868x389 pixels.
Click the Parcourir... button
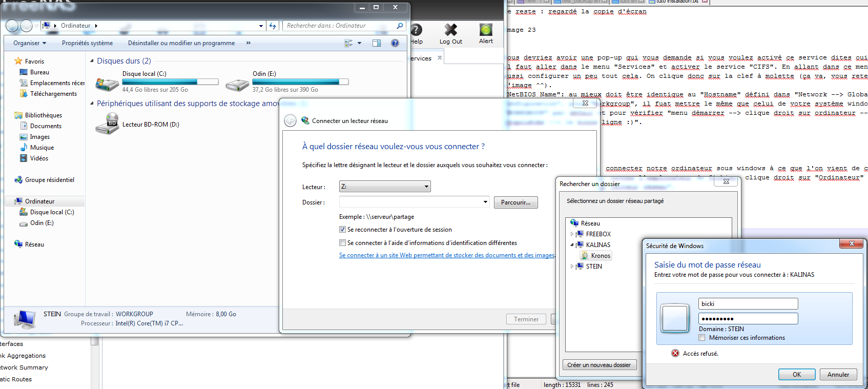[515, 202]
